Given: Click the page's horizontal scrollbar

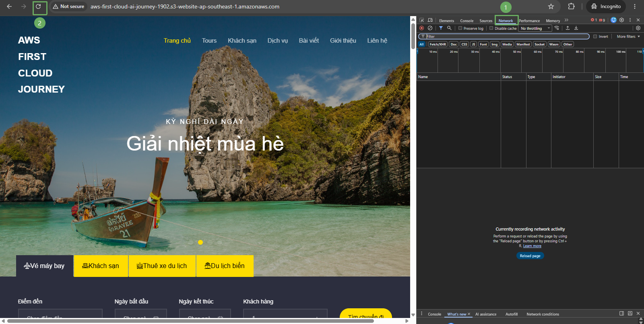Looking at the screenshot, I should point(190,321).
